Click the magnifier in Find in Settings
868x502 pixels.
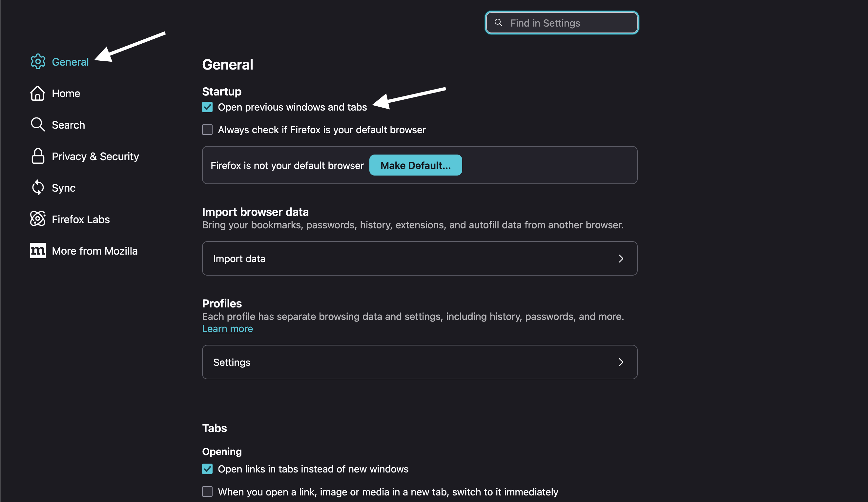pyautogui.click(x=498, y=22)
